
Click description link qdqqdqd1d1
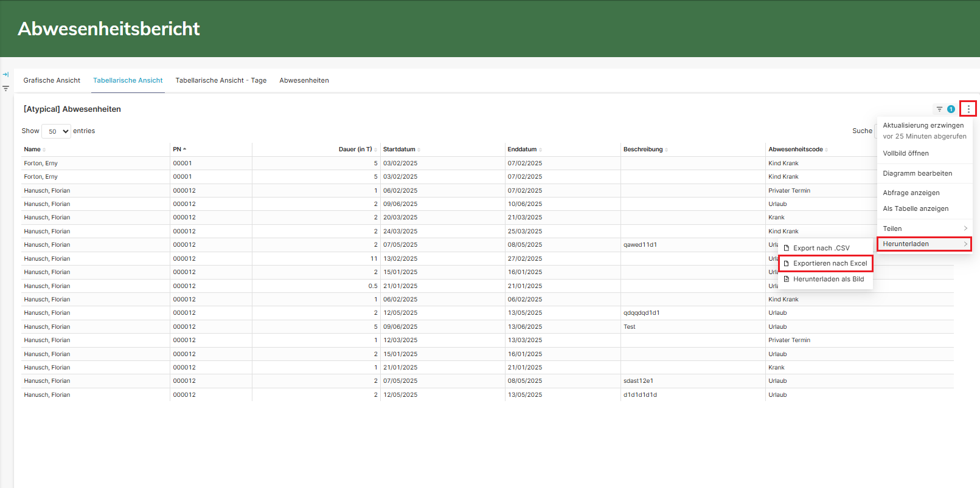641,313
